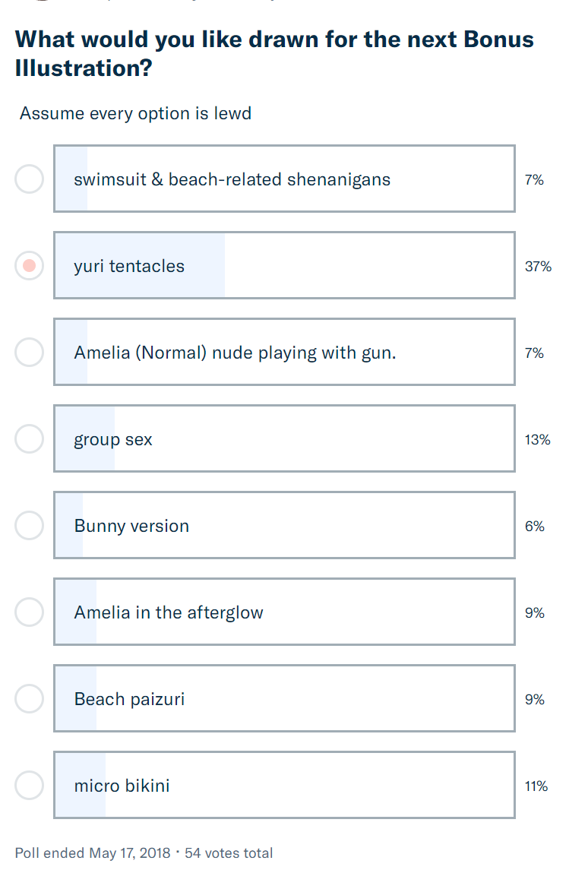Click the 54 votes total text
This screenshot has height=870, width=588.
tap(229, 853)
